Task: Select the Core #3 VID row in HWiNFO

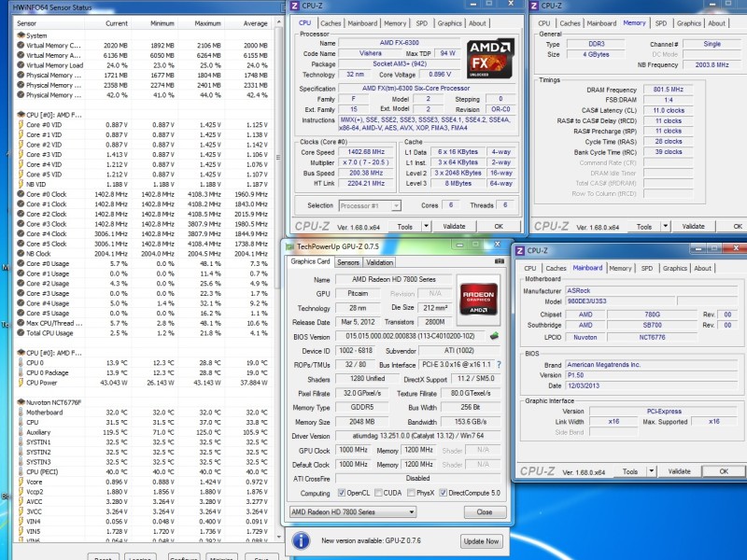Action: [x=144, y=154]
